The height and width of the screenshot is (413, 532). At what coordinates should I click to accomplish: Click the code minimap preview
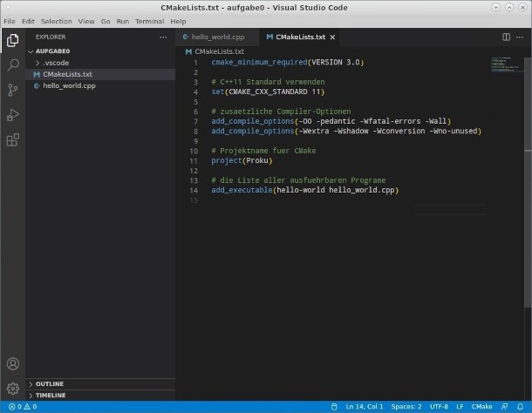506,64
